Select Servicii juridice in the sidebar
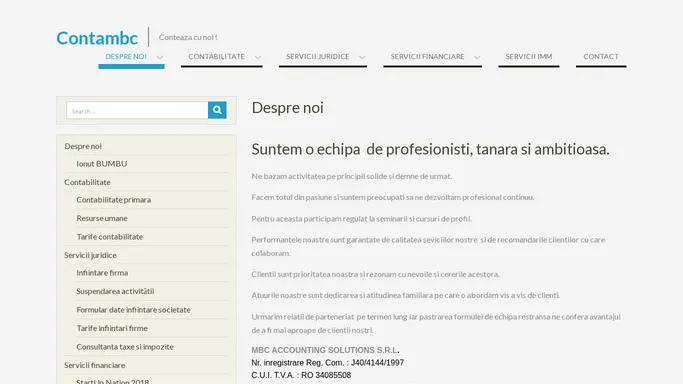 point(90,255)
